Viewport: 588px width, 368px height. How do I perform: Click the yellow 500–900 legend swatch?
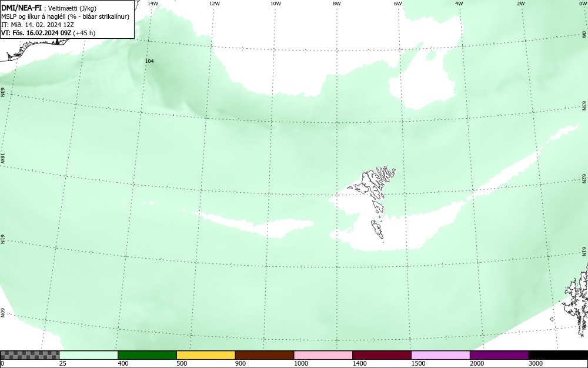206,355
